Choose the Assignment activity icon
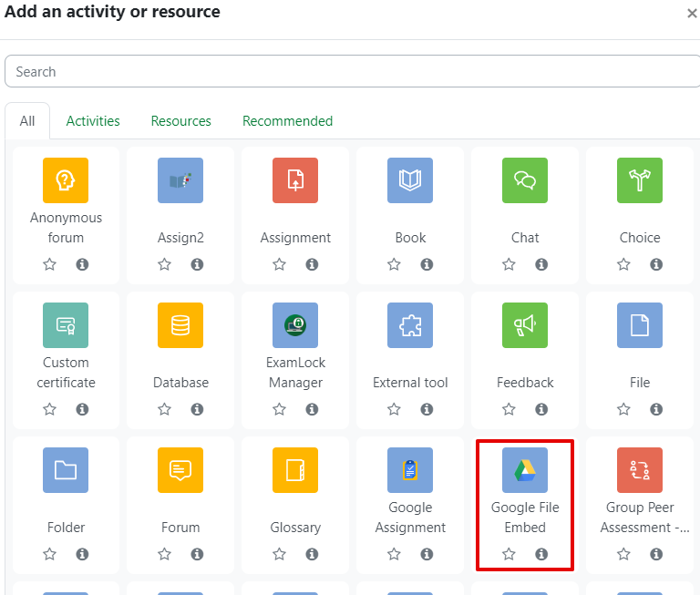The image size is (700, 595). click(295, 180)
